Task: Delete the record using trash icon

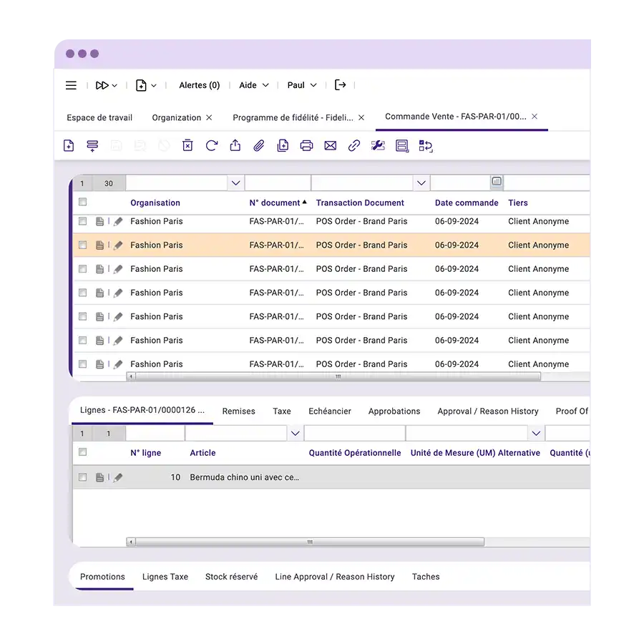Action: (x=187, y=145)
